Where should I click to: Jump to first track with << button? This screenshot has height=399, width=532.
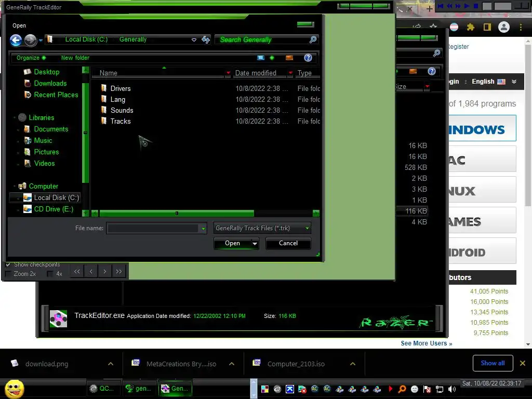click(77, 271)
